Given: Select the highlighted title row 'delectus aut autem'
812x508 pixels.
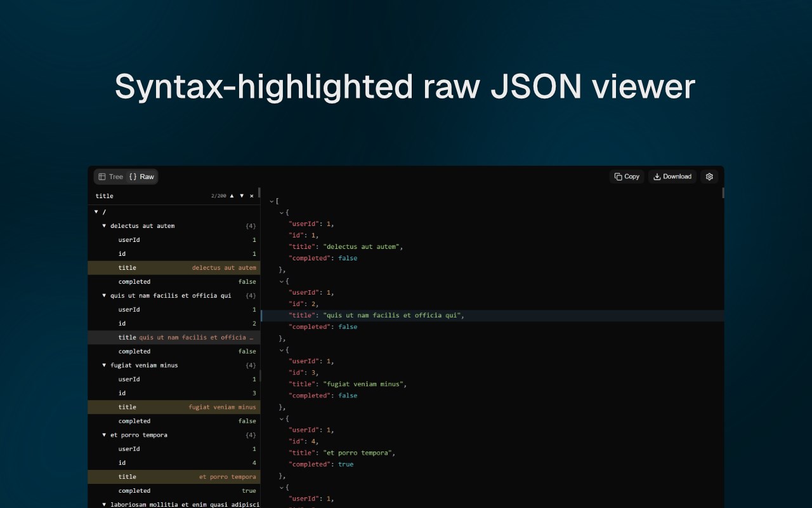Looking at the screenshot, I should point(174,267).
